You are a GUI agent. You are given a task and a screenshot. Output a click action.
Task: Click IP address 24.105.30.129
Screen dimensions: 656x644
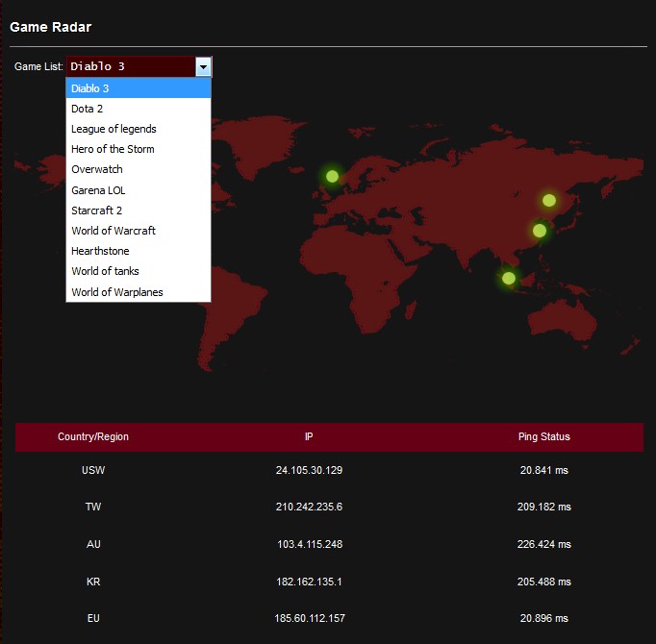pos(309,470)
